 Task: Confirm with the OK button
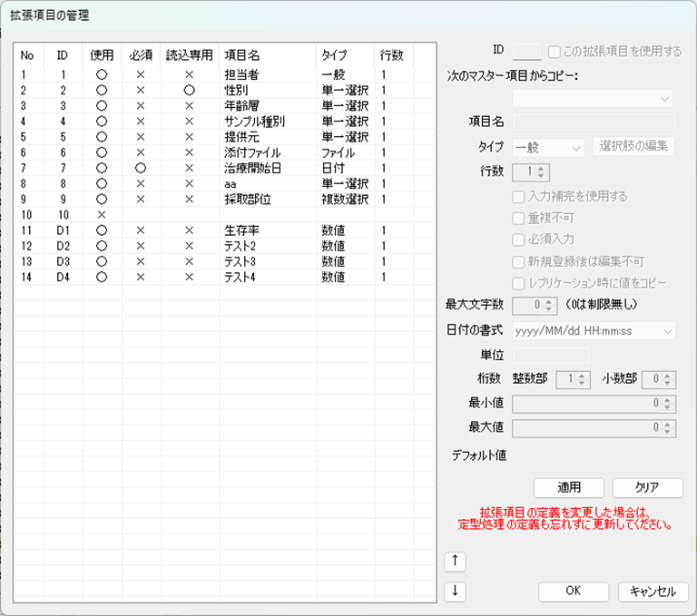pos(573,592)
